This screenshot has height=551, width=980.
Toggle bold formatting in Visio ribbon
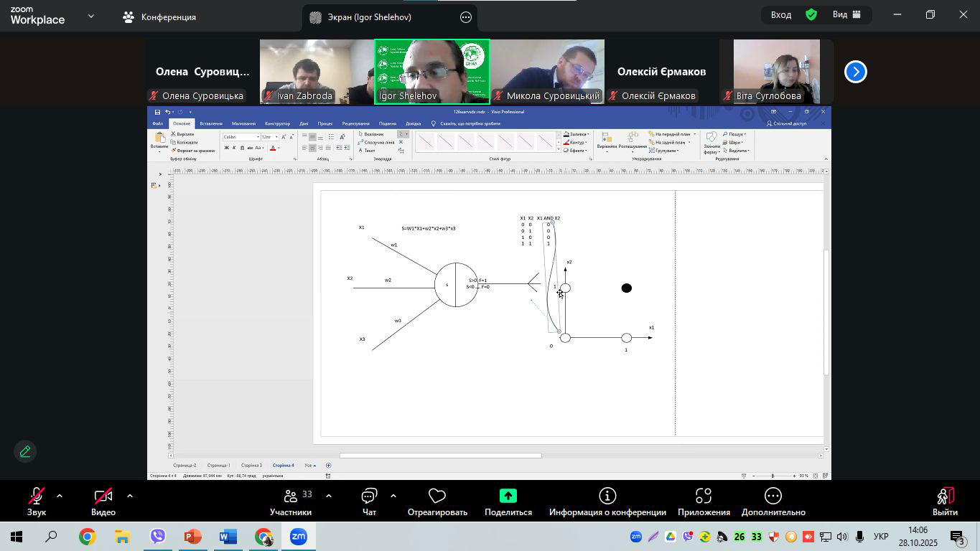point(226,148)
